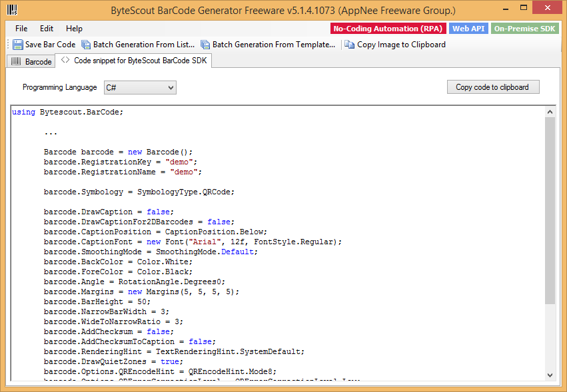Minimize the ByteScout window

coord(506,9)
